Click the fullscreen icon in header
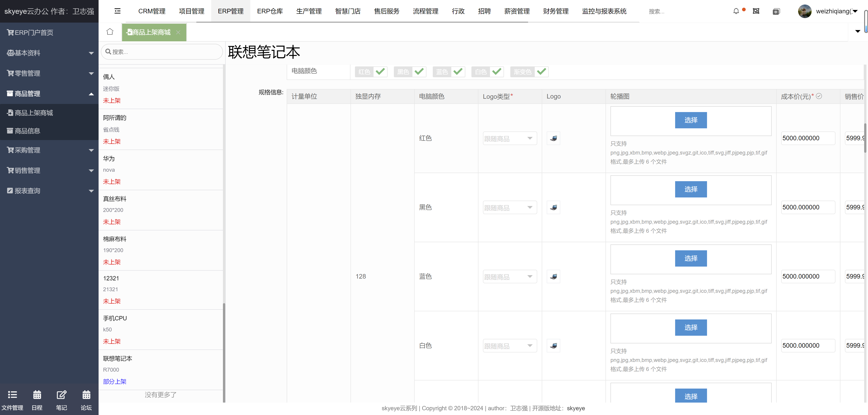This screenshot has height=415, width=868. [756, 11]
